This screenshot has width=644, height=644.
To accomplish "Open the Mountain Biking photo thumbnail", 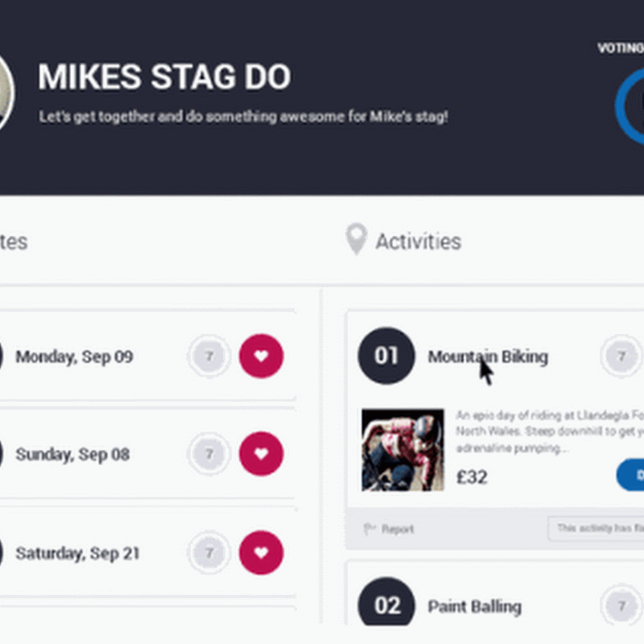I will (x=402, y=450).
